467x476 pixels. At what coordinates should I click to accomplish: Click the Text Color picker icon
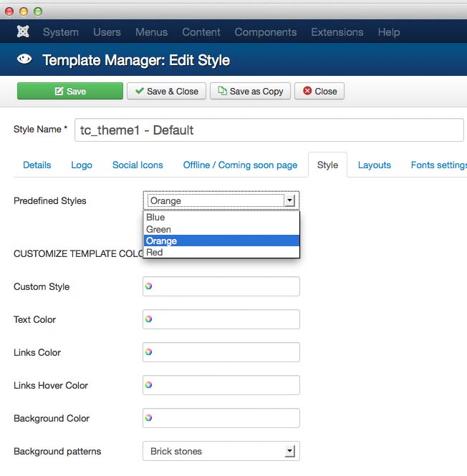point(149,319)
